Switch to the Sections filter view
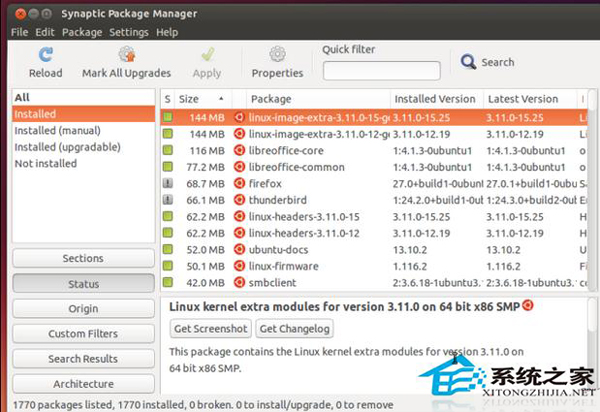The image size is (600, 412). (83, 258)
